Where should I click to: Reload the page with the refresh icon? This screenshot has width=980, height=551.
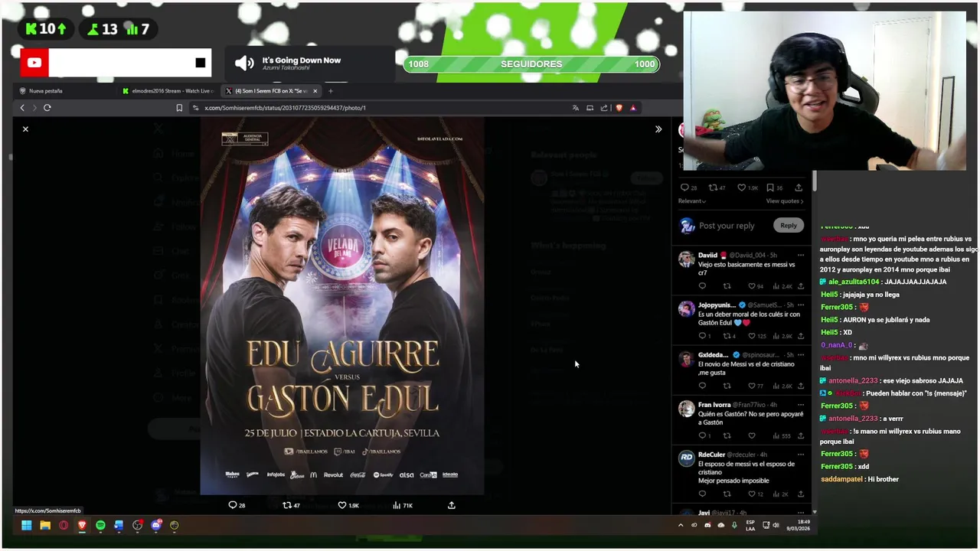click(x=47, y=108)
